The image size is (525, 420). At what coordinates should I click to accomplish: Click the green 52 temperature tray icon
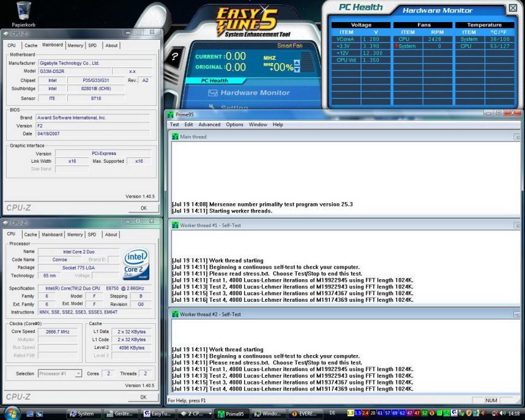pos(425,413)
